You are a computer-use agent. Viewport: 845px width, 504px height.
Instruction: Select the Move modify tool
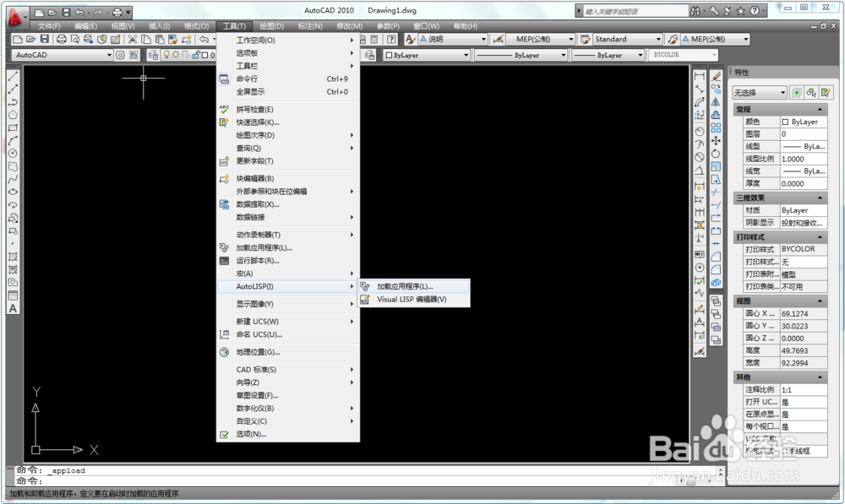717,140
